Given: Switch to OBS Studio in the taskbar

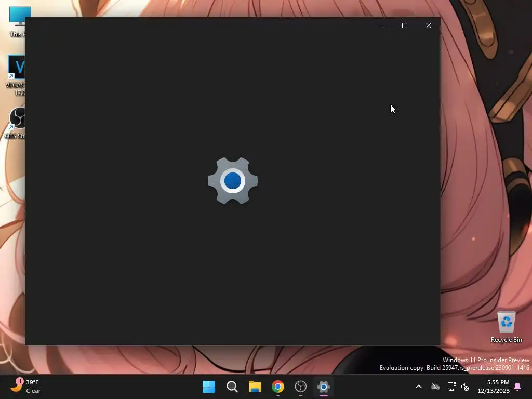Looking at the screenshot, I should click(301, 387).
